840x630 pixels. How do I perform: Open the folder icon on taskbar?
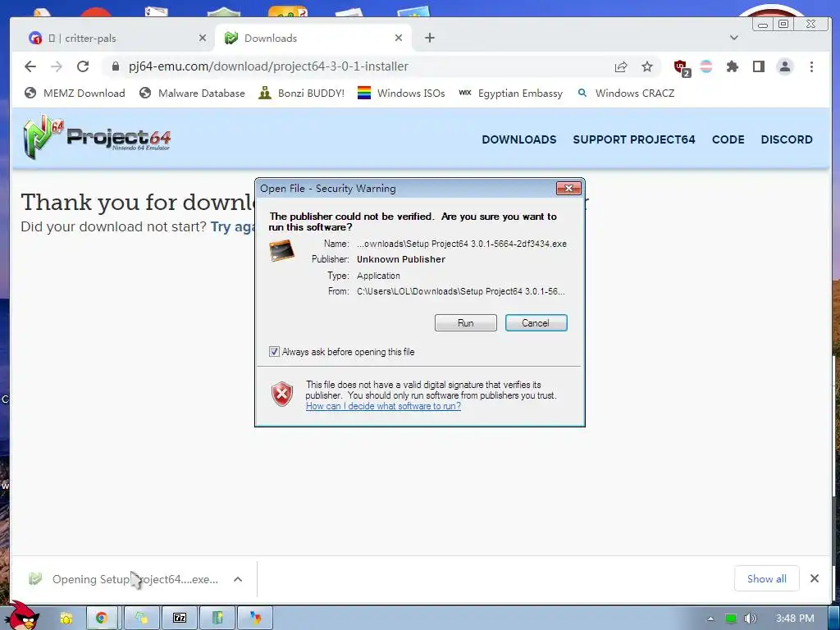click(x=66, y=619)
